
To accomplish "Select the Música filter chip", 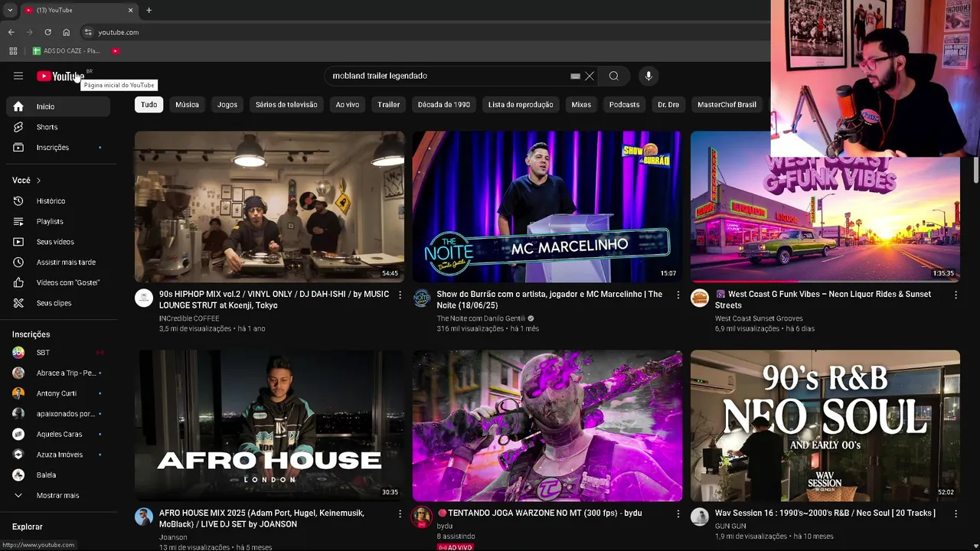I will pyautogui.click(x=187, y=104).
